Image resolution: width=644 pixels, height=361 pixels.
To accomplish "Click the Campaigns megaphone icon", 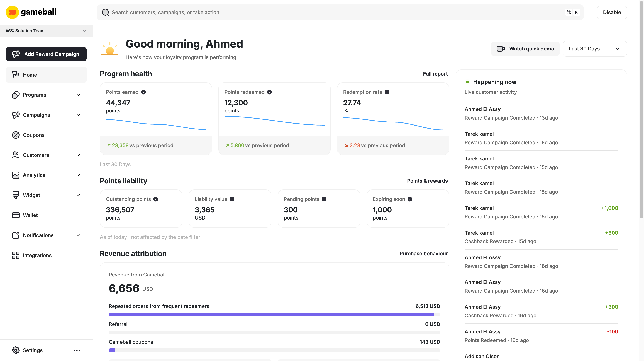I will point(16,115).
